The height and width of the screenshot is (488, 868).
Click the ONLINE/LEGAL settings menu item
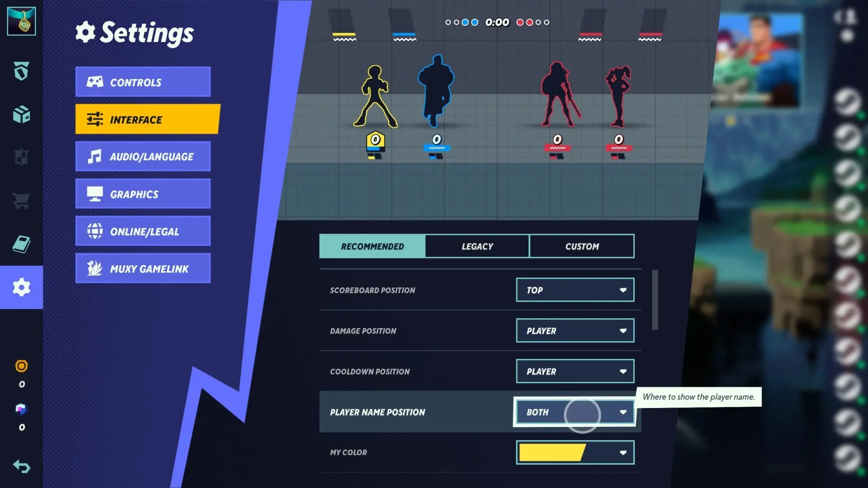(144, 231)
